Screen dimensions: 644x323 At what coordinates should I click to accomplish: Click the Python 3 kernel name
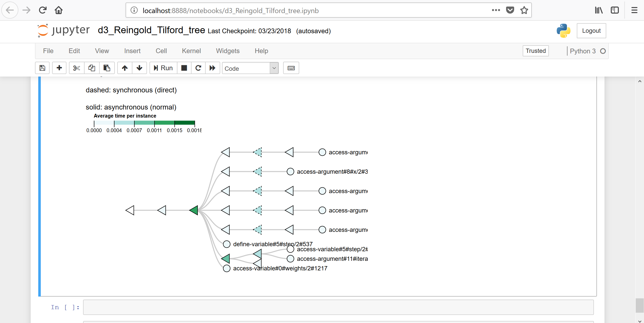pyautogui.click(x=583, y=51)
